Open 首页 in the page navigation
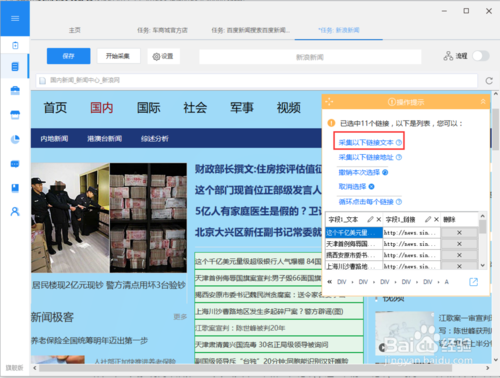Image resolution: width=500 pixels, height=378 pixels. [55, 108]
